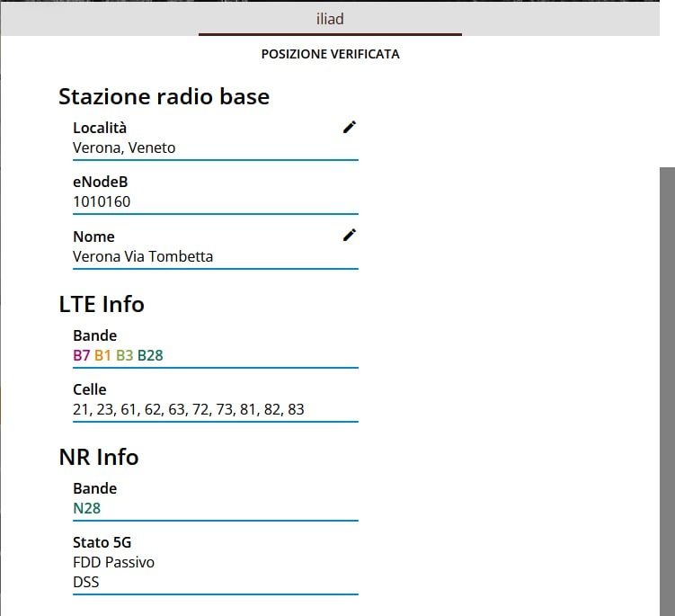Click the LTE Info heading
The height and width of the screenshot is (616, 675).
tap(102, 304)
